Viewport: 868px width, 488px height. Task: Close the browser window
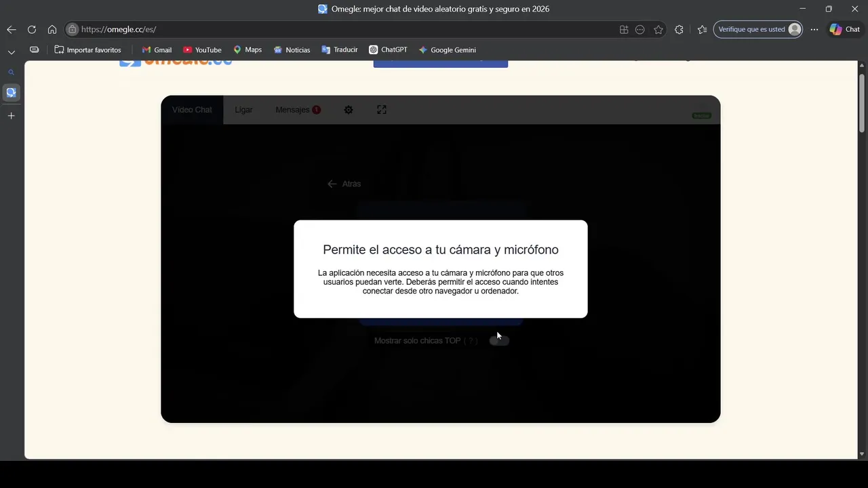pos(854,9)
